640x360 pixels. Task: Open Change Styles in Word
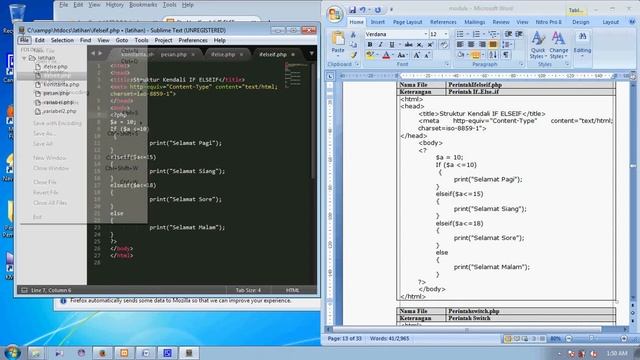click(558, 45)
